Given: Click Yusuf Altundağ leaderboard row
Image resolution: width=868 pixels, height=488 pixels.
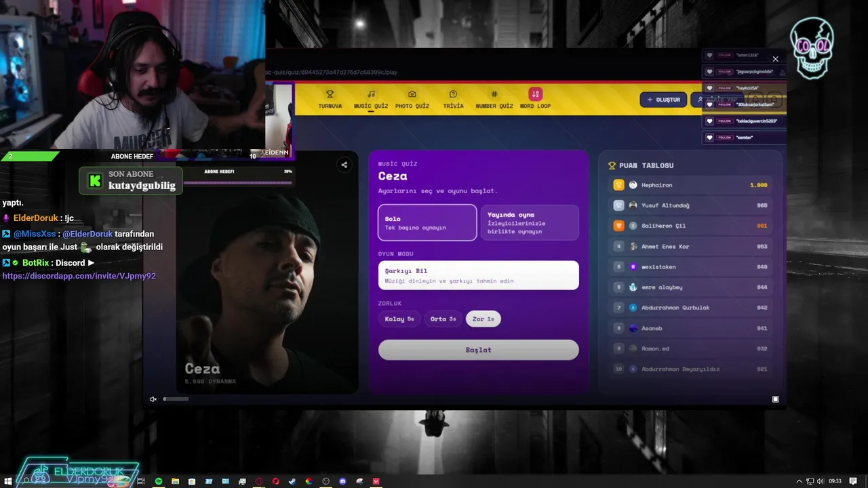Looking at the screenshot, I should click(690, 205).
